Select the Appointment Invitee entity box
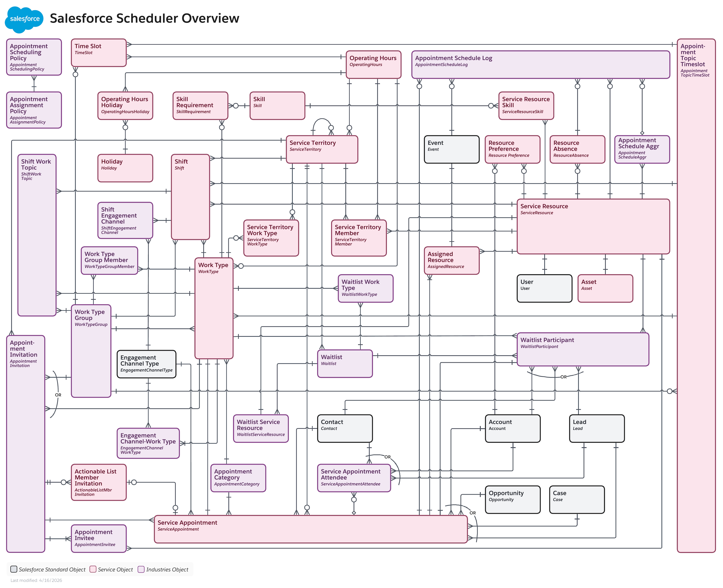 [x=99, y=539]
